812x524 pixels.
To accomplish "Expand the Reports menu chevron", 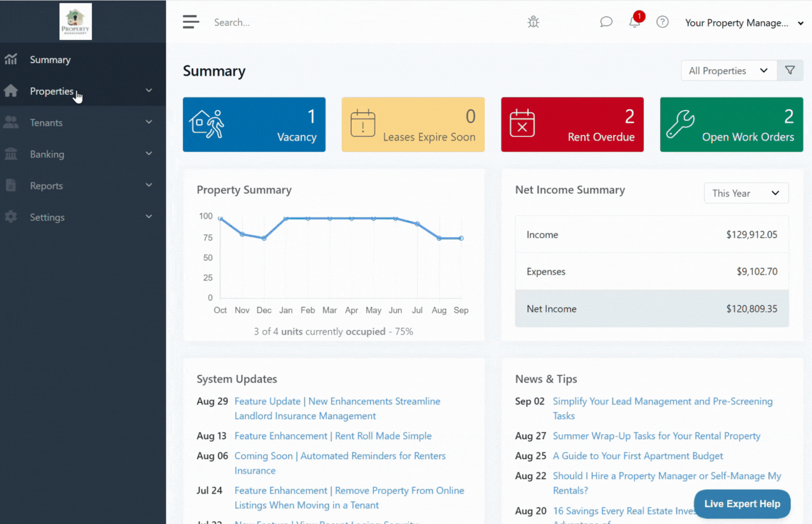I will pyautogui.click(x=149, y=185).
